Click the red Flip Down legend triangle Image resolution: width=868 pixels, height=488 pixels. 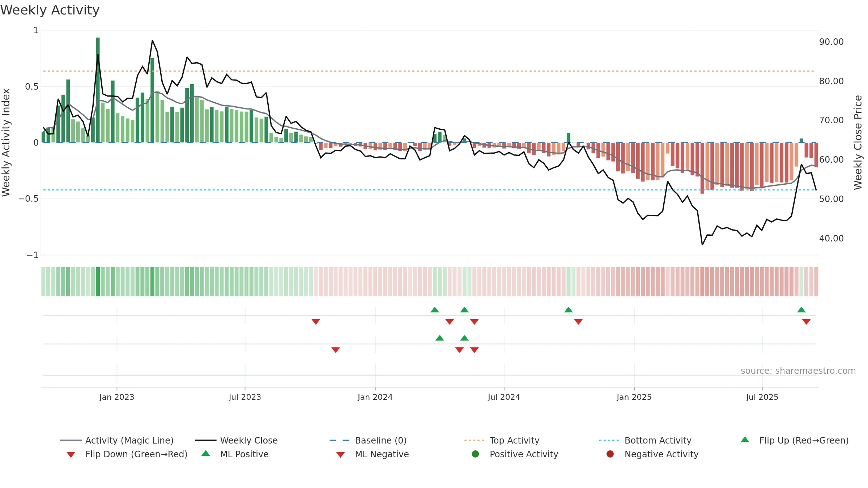pos(71,455)
